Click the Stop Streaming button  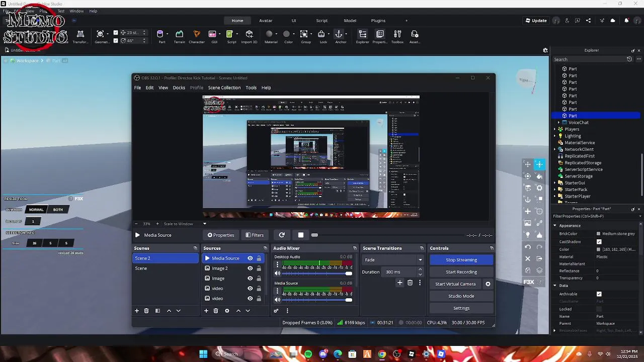coord(461,260)
